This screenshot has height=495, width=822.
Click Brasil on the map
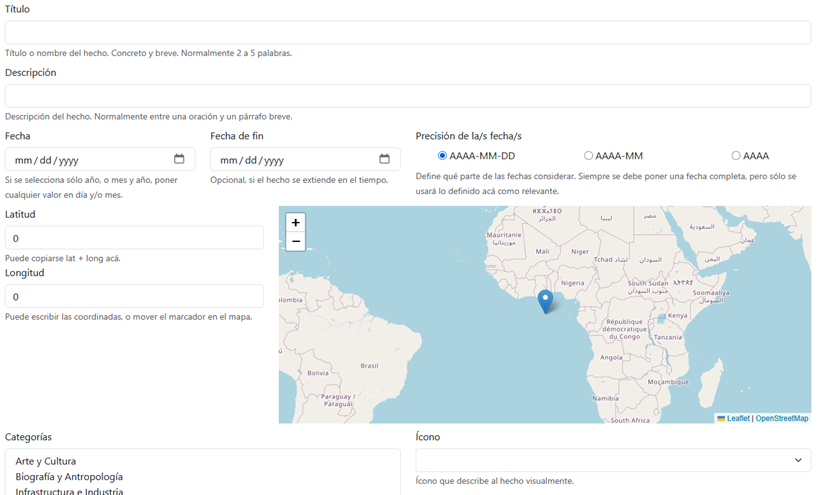pyautogui.click(x=369, y=365)
